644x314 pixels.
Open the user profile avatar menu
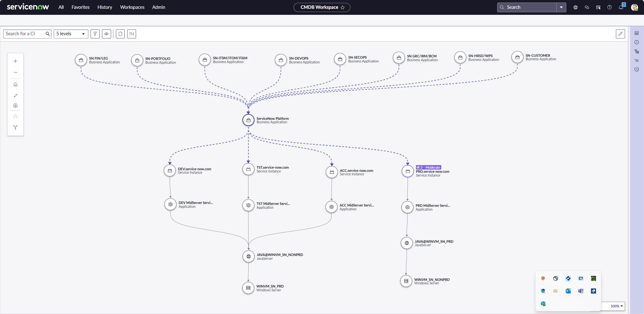(635, 7)
